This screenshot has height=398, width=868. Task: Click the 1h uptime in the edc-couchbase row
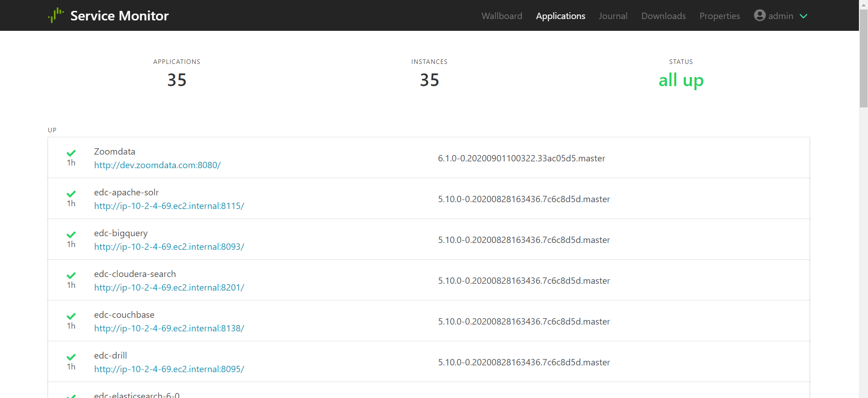pos(71,326)
